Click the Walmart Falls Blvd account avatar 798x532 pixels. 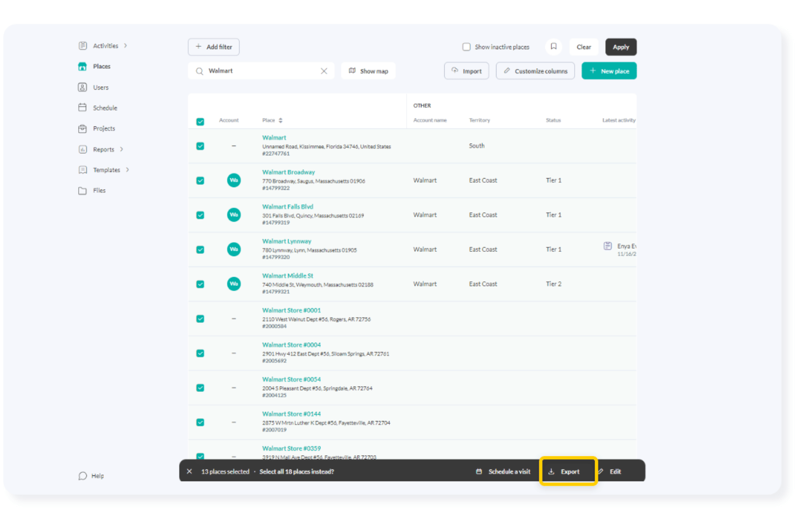(x=234, y=215)
